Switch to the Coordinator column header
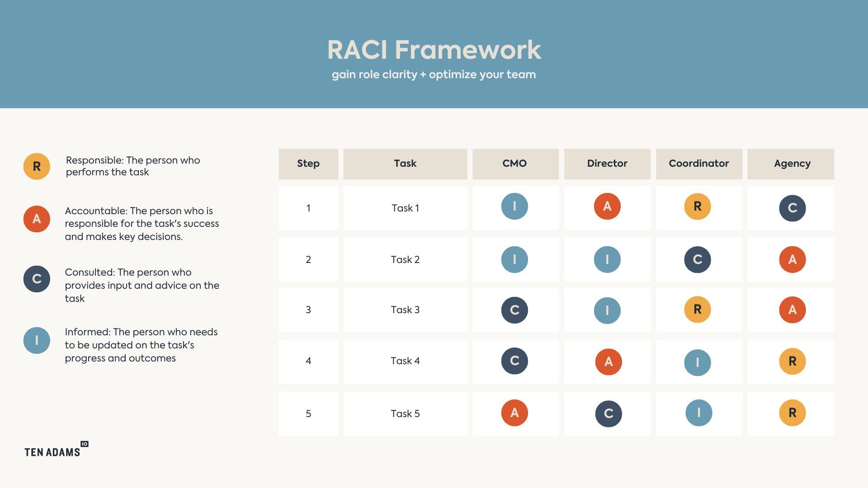The width and height of the screenshot is (868, 488). click(x=698, y=164)
